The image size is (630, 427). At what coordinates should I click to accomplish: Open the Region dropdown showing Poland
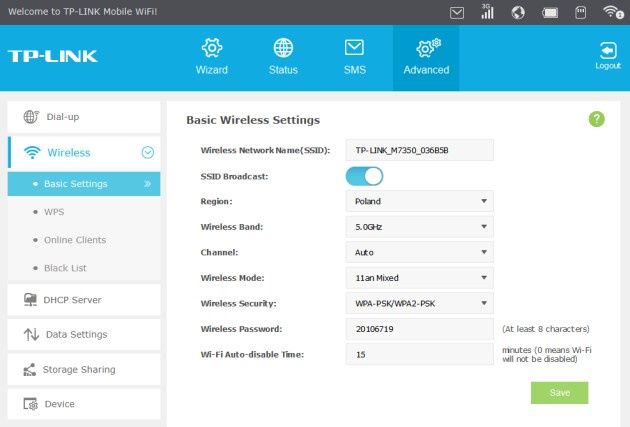tap(419, 201)
